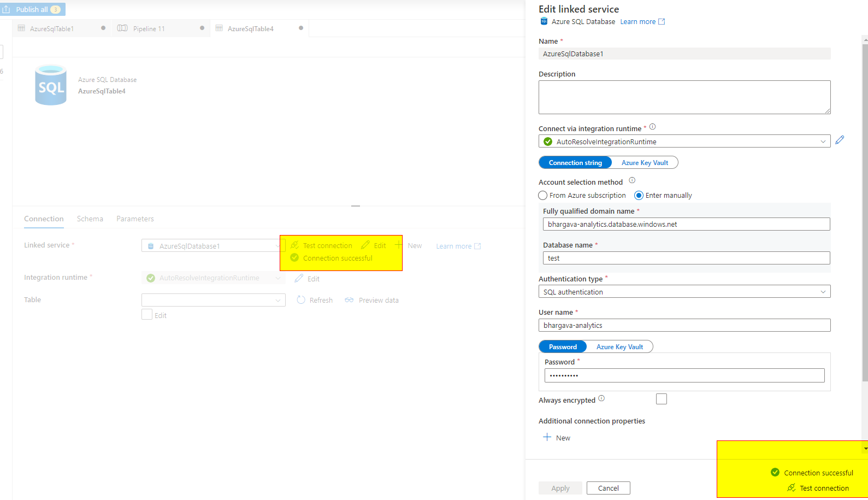Click the User name field
This screenshot has height=500, width=868.
pos(684,325)
